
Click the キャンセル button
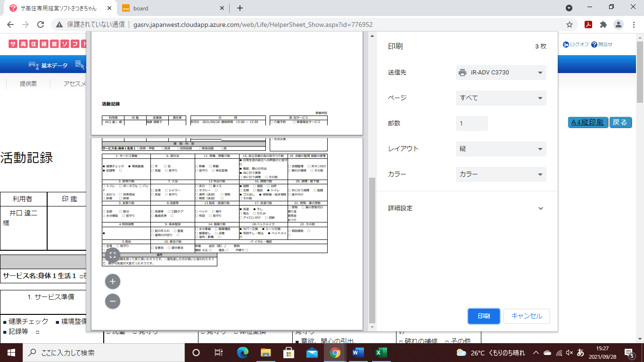(x=527, y=316)
